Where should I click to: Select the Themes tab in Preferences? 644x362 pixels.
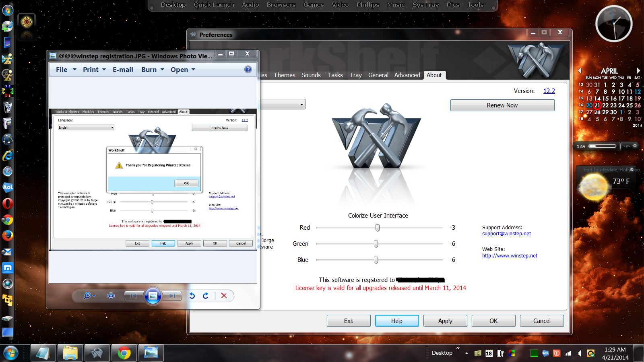tap(285, 75)
